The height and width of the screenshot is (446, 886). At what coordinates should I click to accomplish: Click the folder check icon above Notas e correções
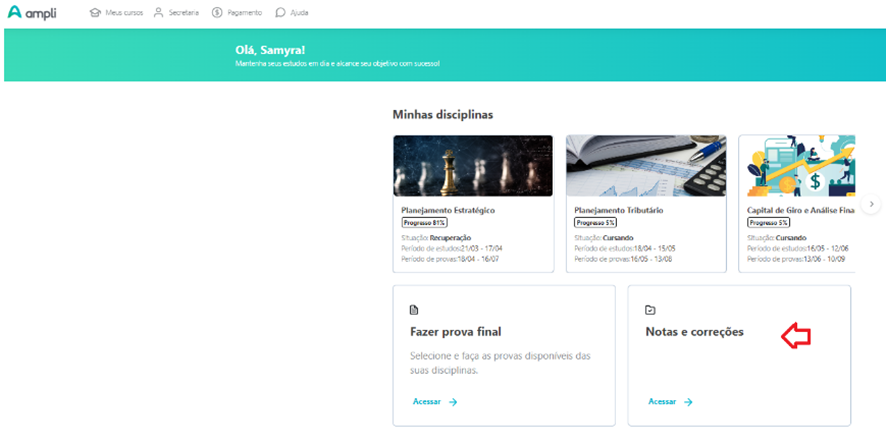(x=650, y=310)
